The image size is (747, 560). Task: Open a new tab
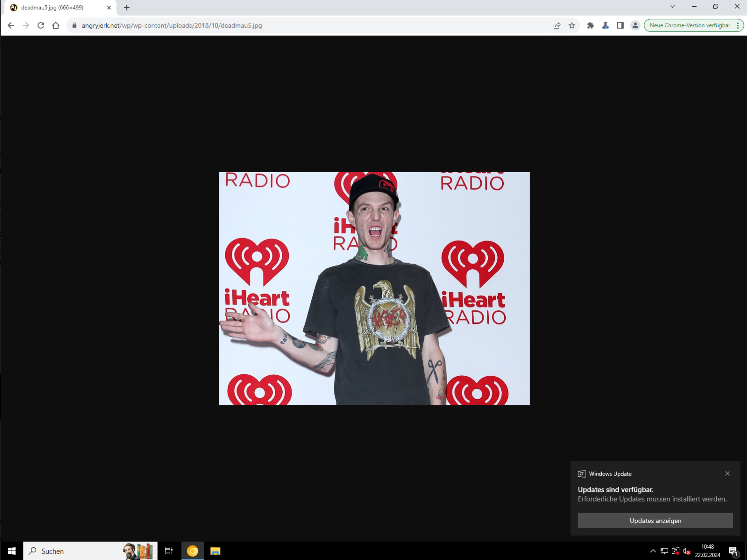coord(127,7)
